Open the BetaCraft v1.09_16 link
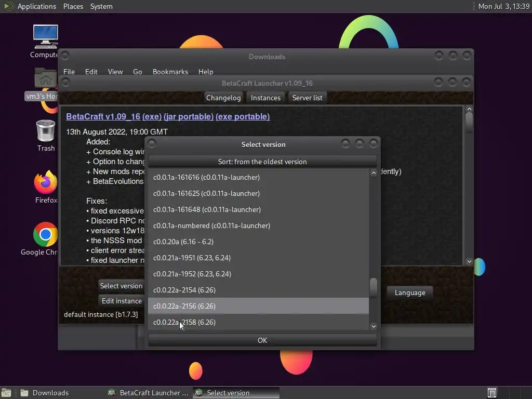532x399 pixels. [x=103, y=116]
